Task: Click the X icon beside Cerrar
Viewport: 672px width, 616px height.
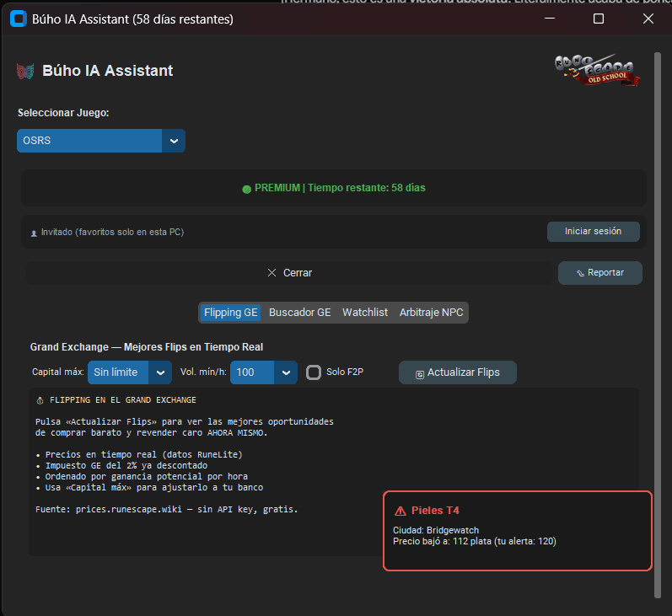Action: point(271,273)
